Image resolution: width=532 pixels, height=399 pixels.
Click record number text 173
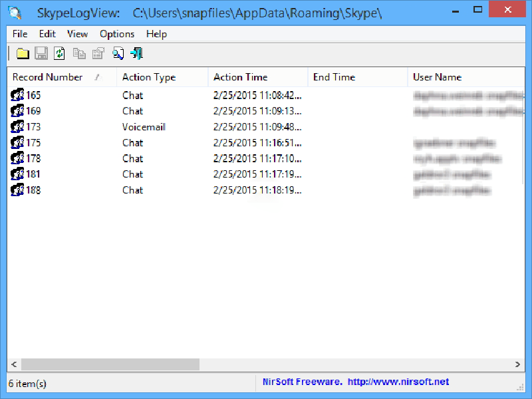click(x=33, y=127)
